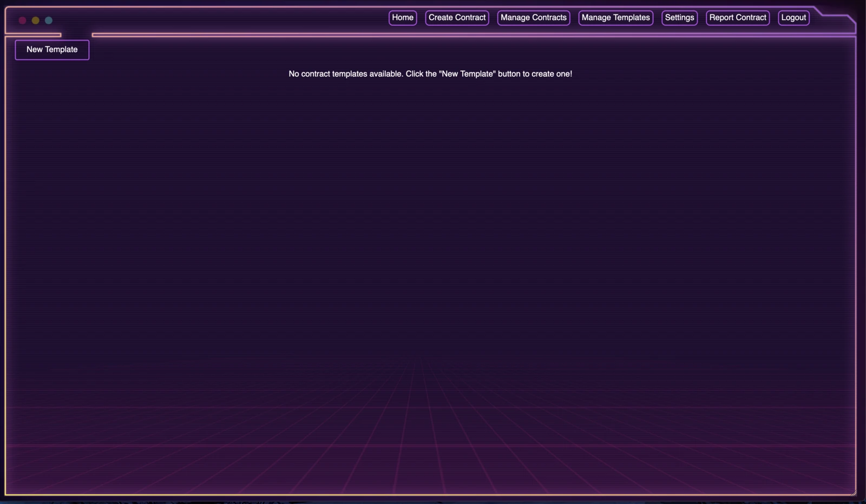This screenshot has height=504, width=866.
Task: Click desktop wallpaper strip below the window
Action: click(x=433, y=501)
